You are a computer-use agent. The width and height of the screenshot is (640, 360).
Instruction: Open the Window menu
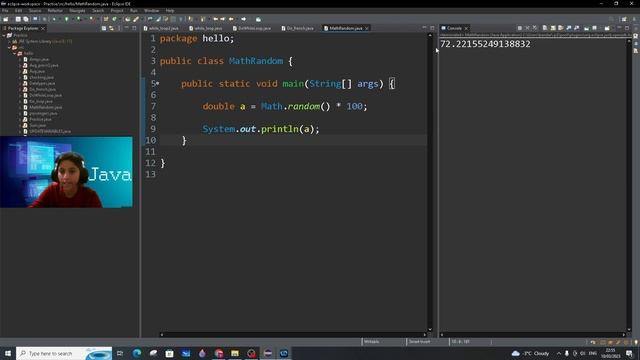[151, 11]
